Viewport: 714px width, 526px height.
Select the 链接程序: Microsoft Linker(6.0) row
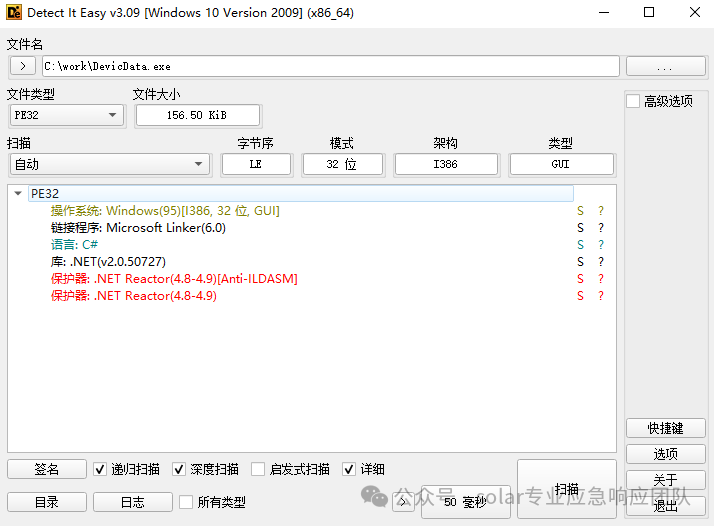tap(138, 227)
